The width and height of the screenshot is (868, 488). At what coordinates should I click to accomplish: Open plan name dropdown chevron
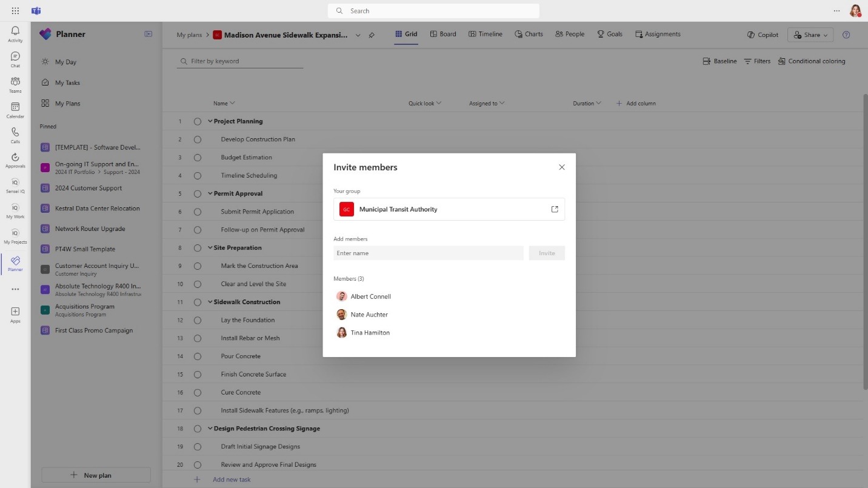tap(358, 35)
